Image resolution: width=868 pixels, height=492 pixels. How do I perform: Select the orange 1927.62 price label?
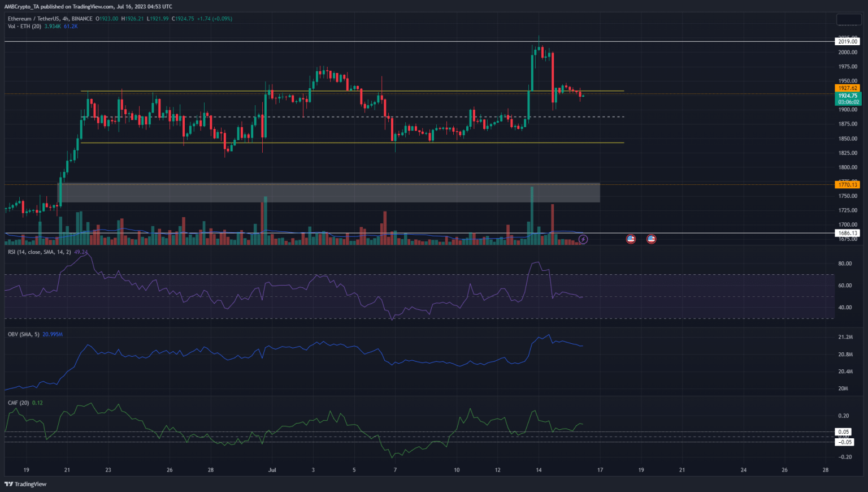(x=847, y=88)
